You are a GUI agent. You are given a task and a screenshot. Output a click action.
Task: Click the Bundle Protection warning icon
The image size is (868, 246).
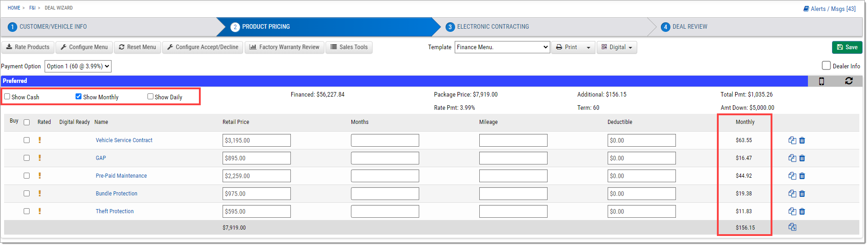click(40, 193)
